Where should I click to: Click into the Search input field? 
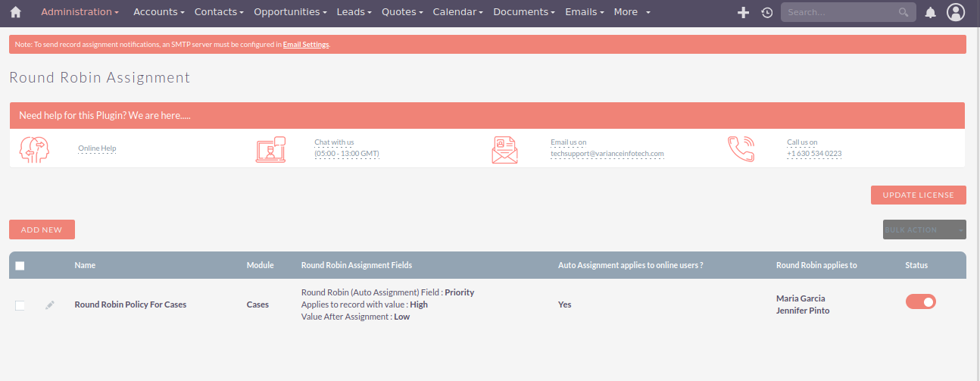[x=839, y=12]
